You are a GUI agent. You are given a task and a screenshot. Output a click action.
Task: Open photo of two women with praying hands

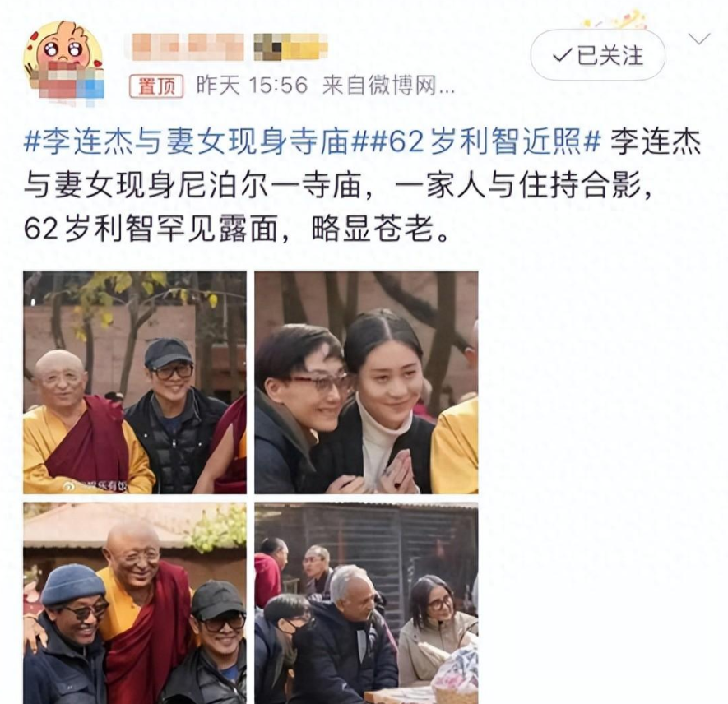[x=366, y=382]
